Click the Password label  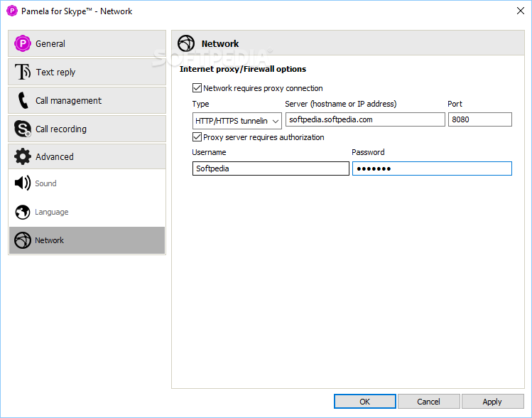click(x=368, y=152)
